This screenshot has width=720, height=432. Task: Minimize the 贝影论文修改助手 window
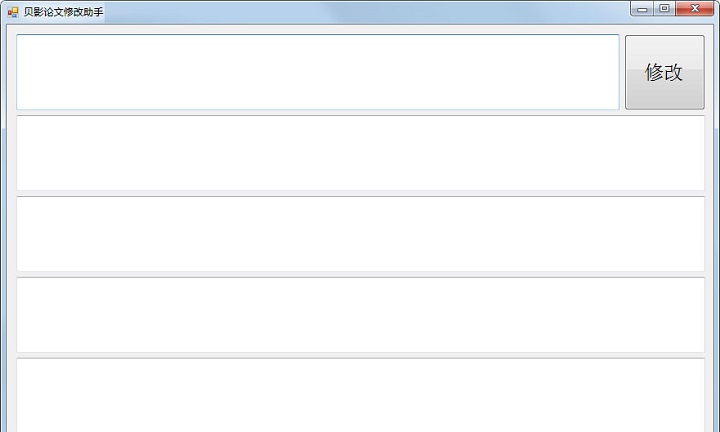pos(642,9)
